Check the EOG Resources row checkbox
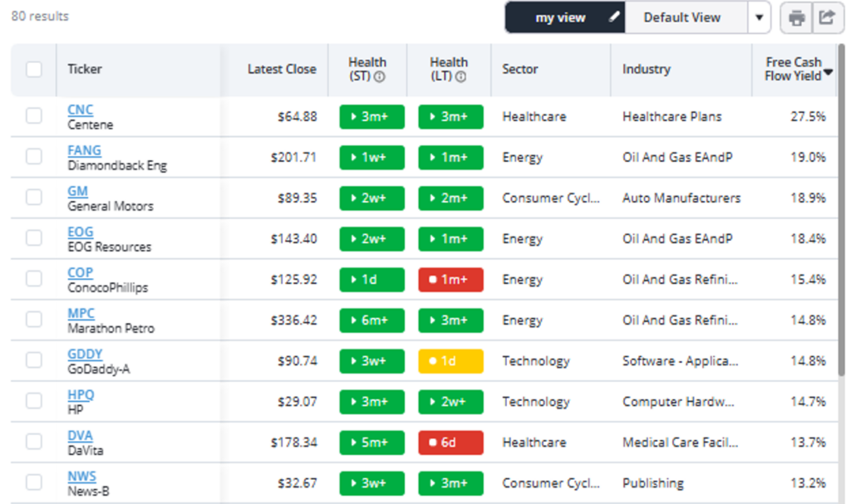The width and height of the screenshot is (851, 504). coord(33,237)
